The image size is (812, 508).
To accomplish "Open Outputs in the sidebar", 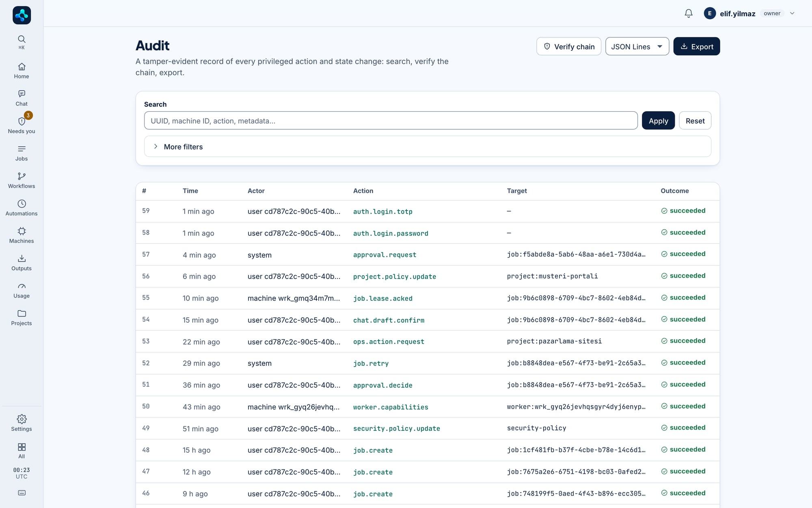I will [22, 263].
